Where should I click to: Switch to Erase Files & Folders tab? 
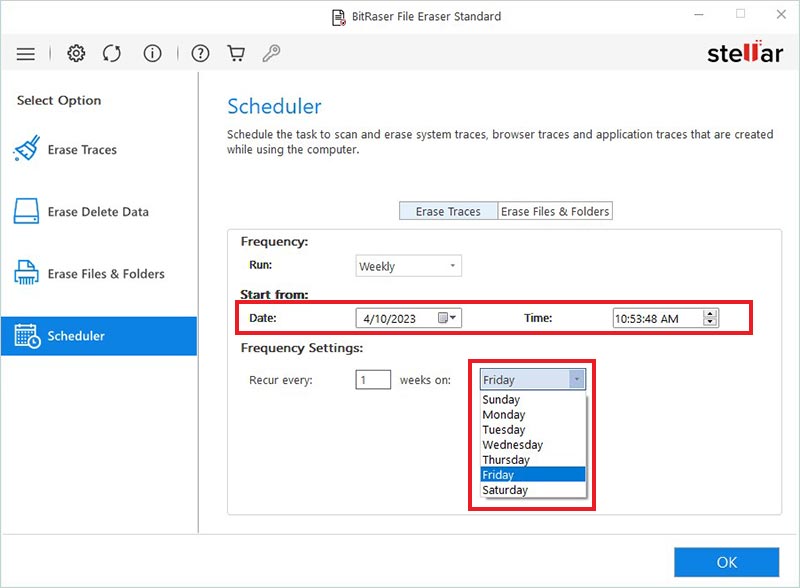point(555,211)
